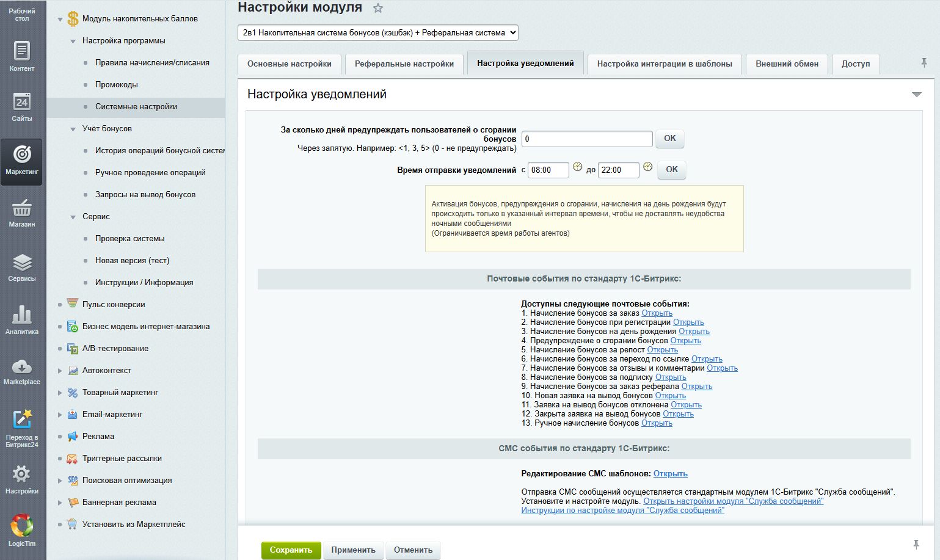This screenshot has width=940, height=560.
Task: Select Правила начисления/списания tree item
Action: point(152,63)
